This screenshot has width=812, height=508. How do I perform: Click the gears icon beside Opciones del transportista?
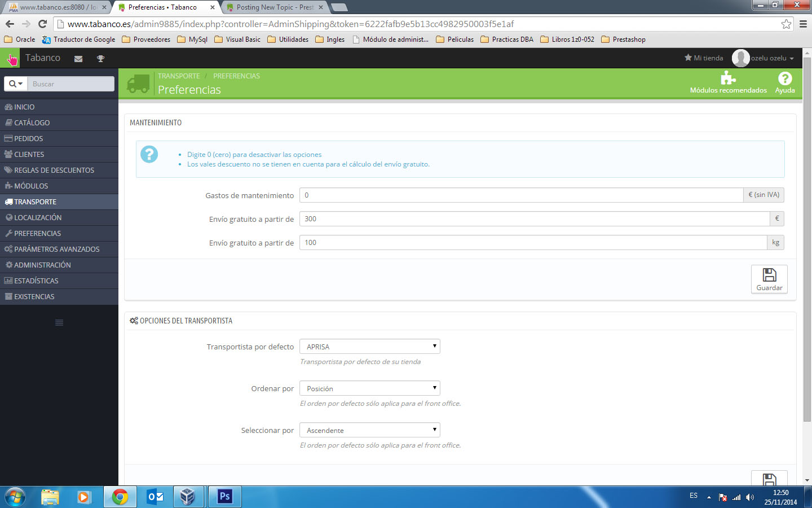(134, 321)
